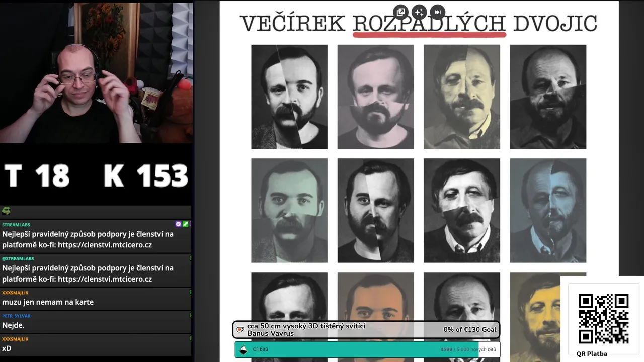Click the chat message 'muzu jen nemam na karte'
644x362 pixels.
tap(48, 302)
